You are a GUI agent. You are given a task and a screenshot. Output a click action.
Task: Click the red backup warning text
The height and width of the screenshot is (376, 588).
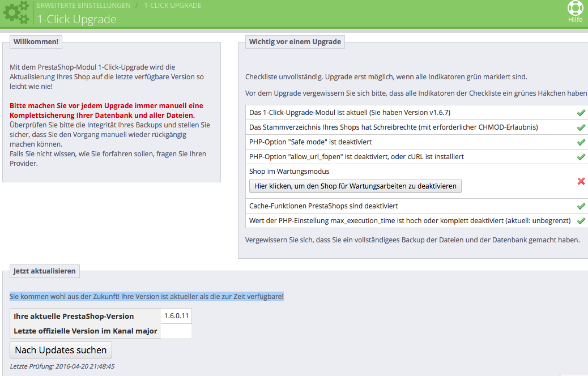point(106,110)
